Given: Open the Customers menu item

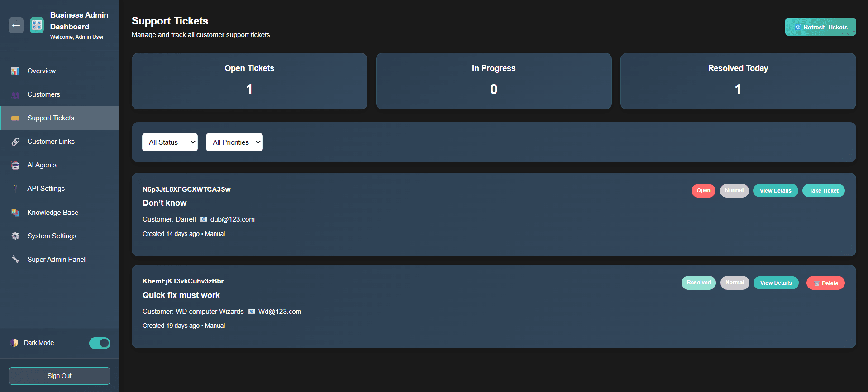Looking at the screenshot, I should tap(43, 94).
